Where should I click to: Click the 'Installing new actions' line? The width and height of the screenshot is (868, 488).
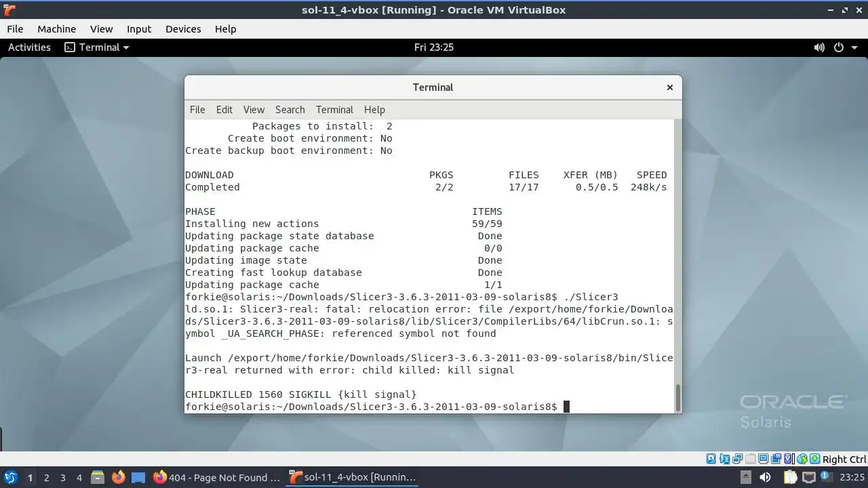[344, 224]
